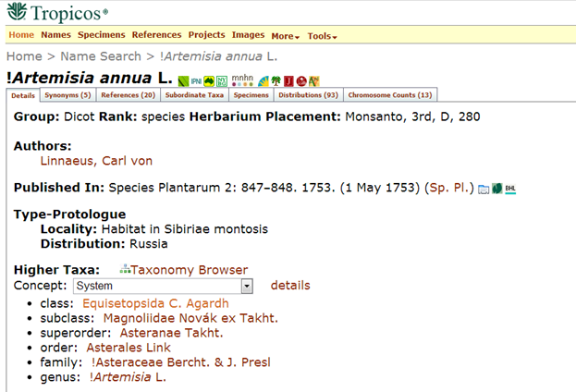Click the Distribution value Russia
576x392 pixels.
(149, 244)
